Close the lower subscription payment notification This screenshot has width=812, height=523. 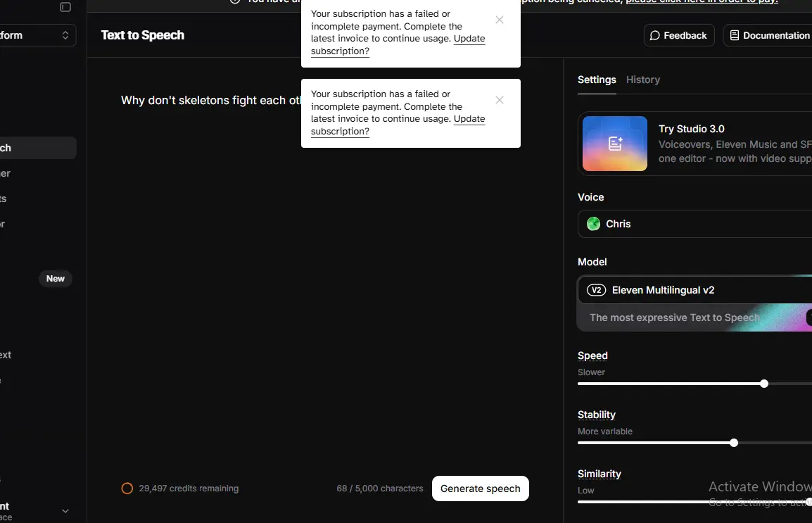pos(499,100)
